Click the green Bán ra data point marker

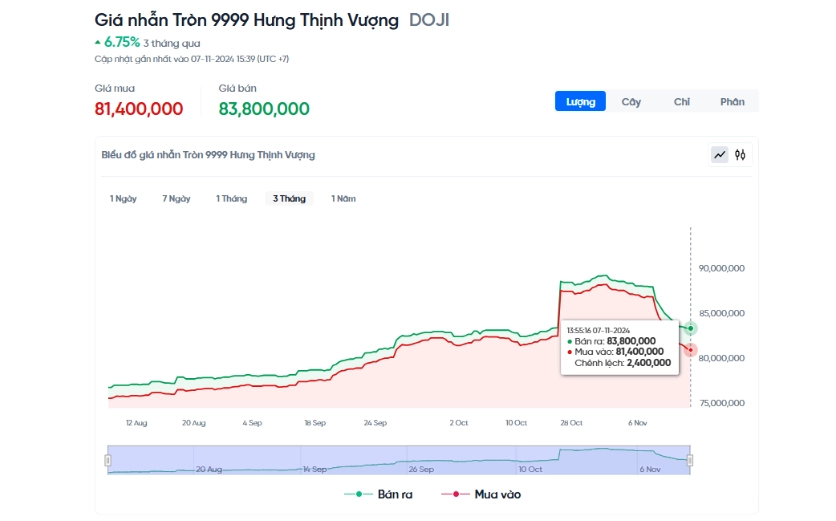(x=690, y=328)
